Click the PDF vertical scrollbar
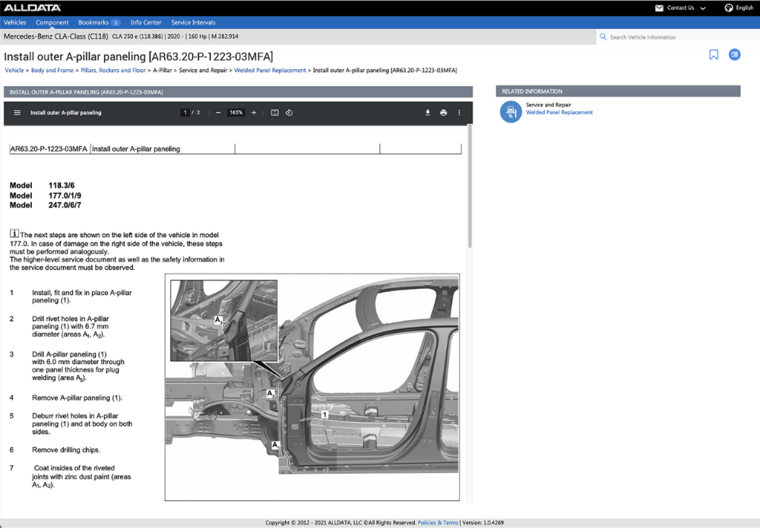This screenshot has height=532, width=760. click(x=470, y=186)
